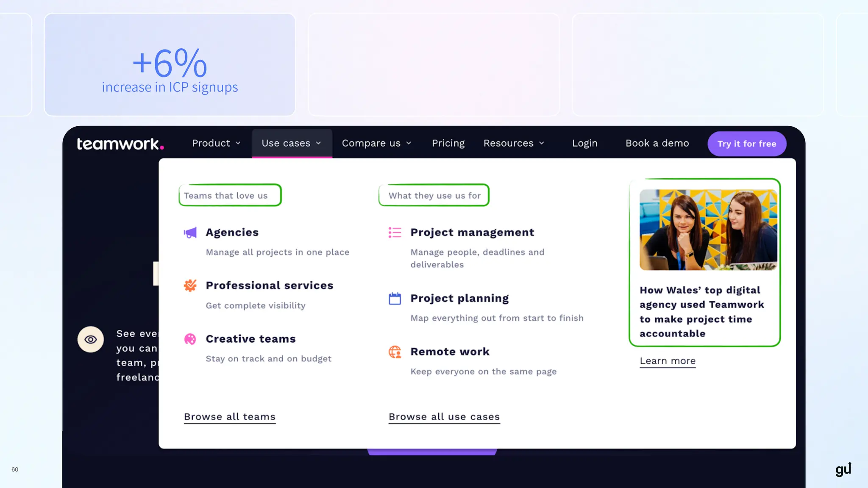Click Book a demo
Screen dimensions: 868x488
coord(657,143)
